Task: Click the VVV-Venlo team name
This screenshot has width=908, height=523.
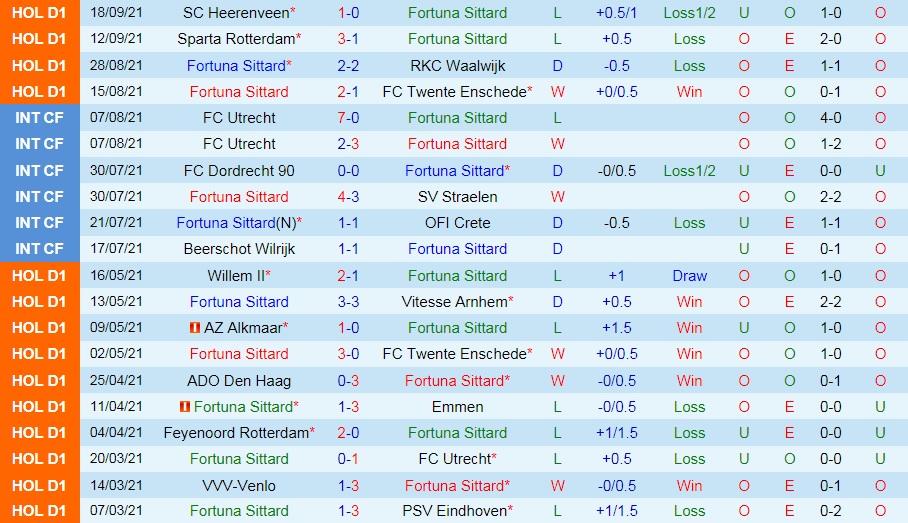Action: [x=239, y=486]
